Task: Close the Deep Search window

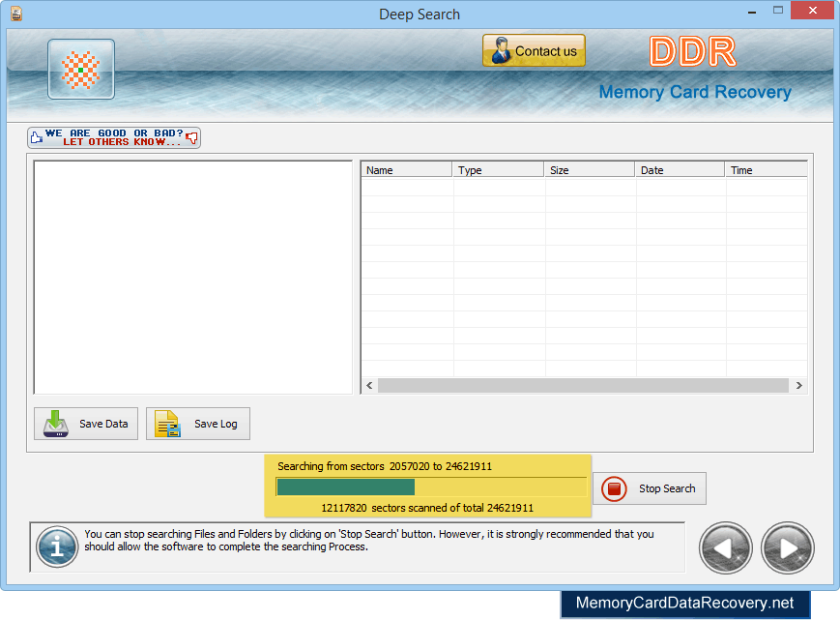Action: 812,11
